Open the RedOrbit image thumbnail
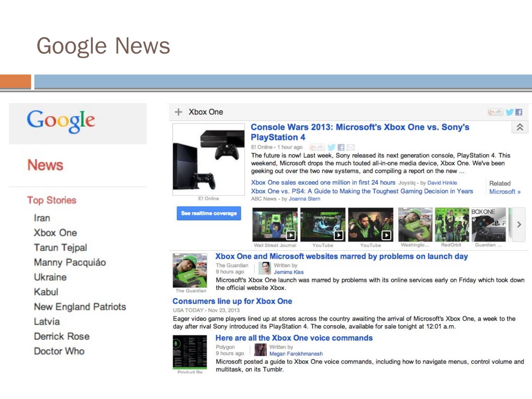Viewport: 532px width, 399px height. (x=452, y=225)
